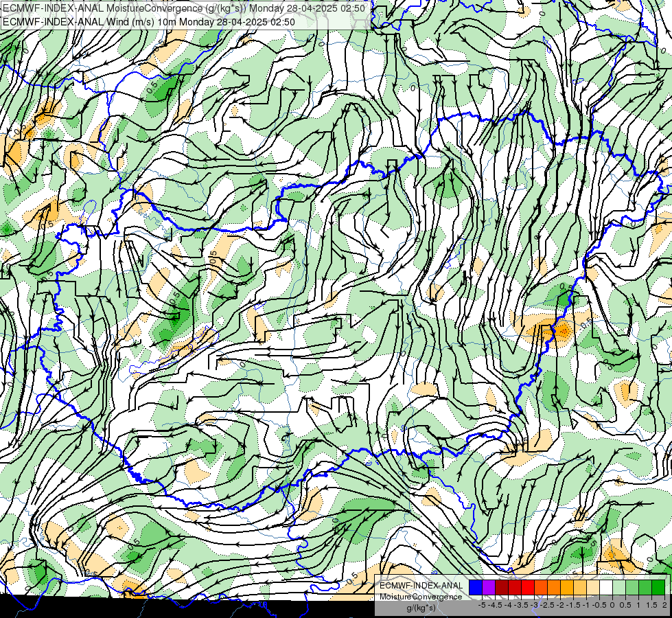
Task: Click the MoistureConvergence title line at top
Action: (184, 8)
